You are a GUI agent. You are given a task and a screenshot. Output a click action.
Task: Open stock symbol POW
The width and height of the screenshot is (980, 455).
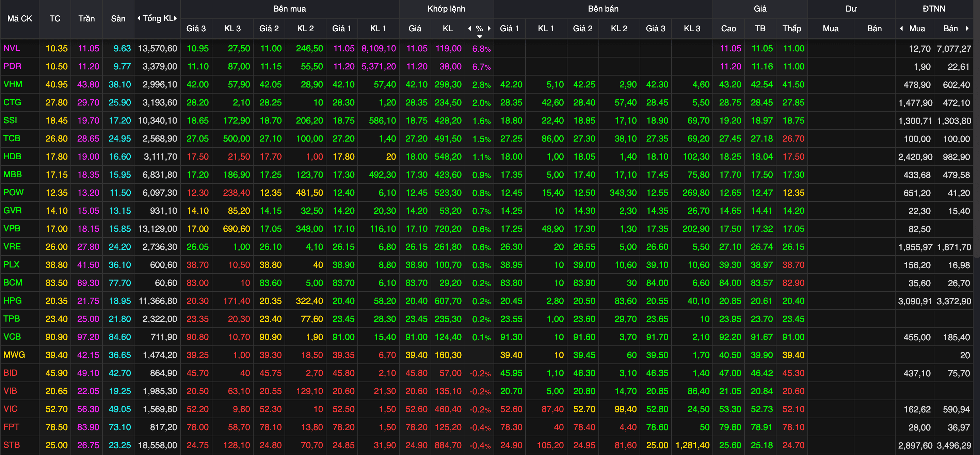(x=13, y=193)
